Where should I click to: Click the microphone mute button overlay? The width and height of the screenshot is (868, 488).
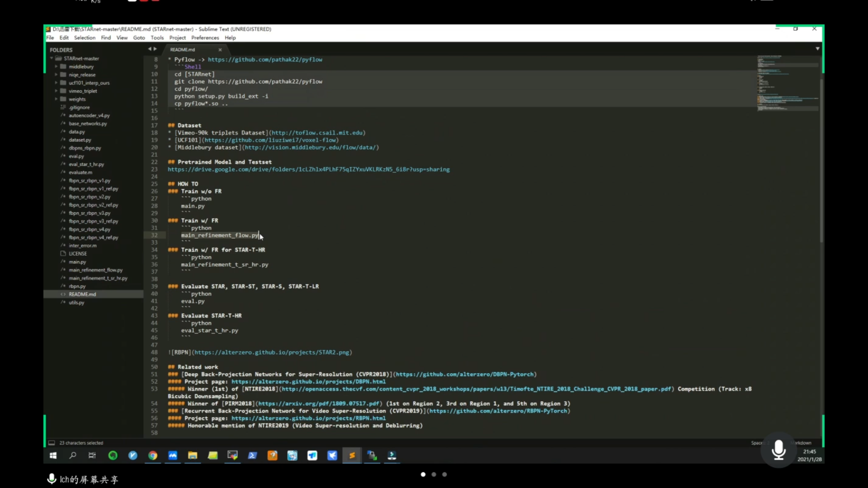coord(778,450)
